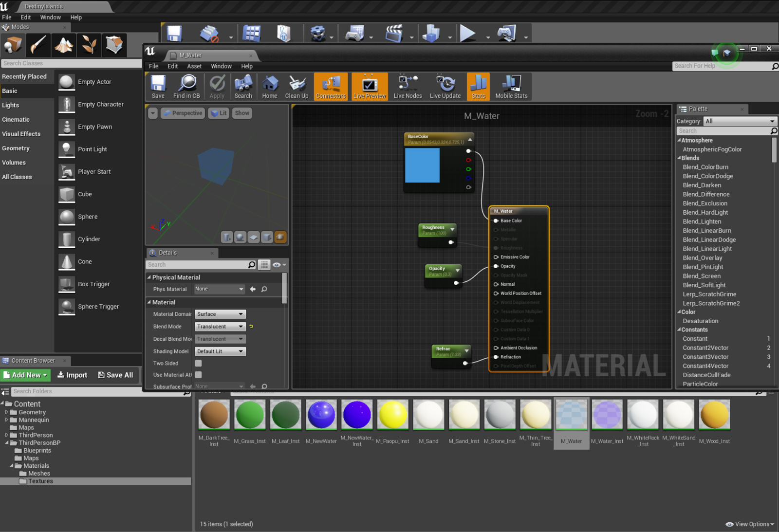Open the Blend Mode dropdown
Image resolution: width=779 pixels, height=532 pixels.
[220, 326]
